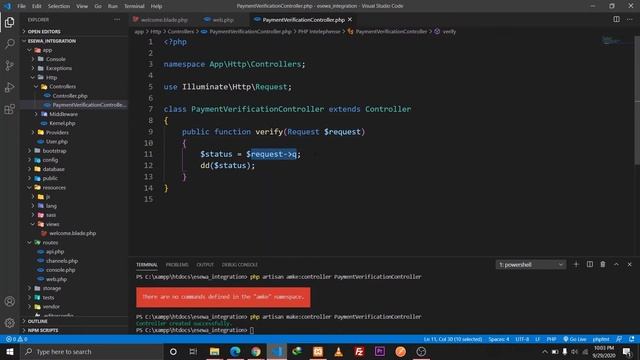
Task: Open the Explorer view in activity bar
Action: pyautogui.click(x=9, y=22)
